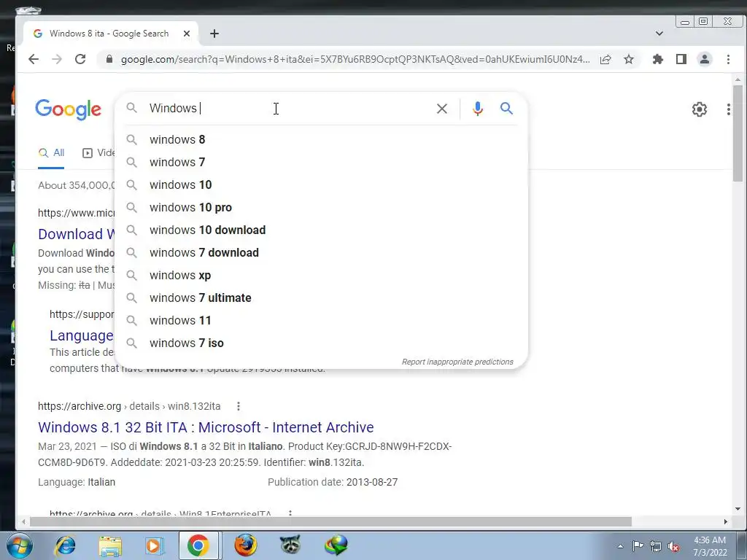Image resolution: width=747 pixels, height=560 pixels.
Task: Switch to the All results tab
Action: click(x=52, y=153)
